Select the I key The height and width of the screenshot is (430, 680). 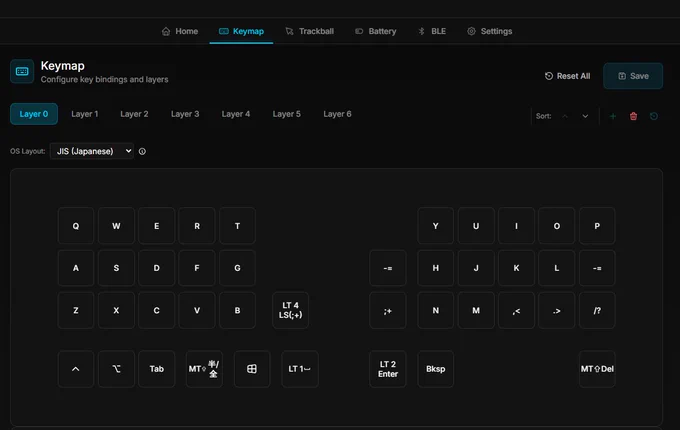(x=516, y=226)
